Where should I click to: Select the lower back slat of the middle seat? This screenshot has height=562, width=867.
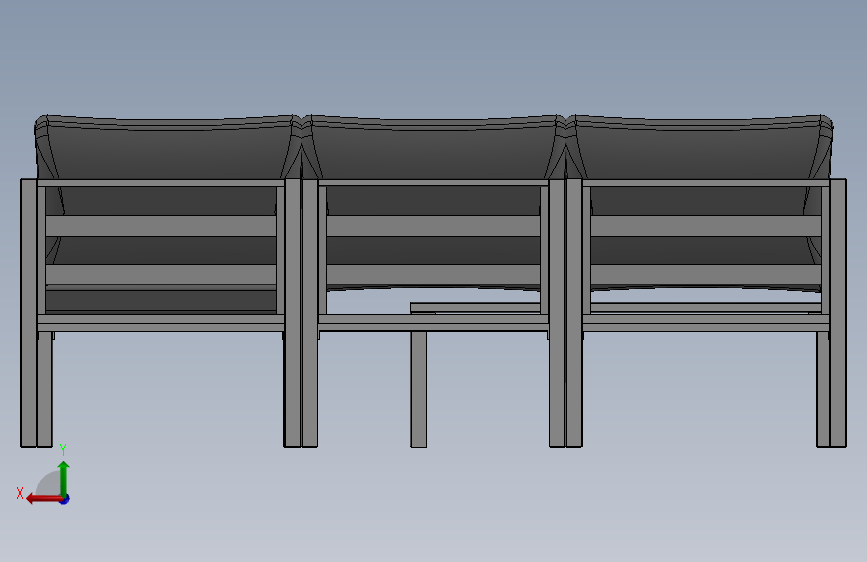pyautogui.click(x=433, y=275)
